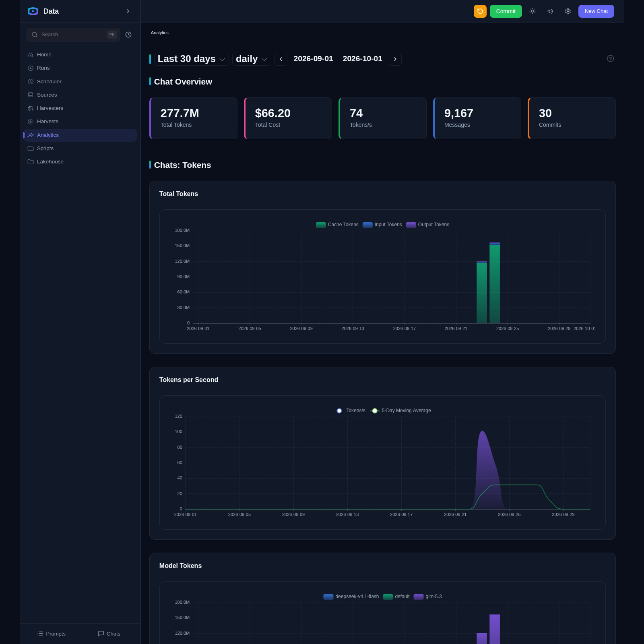644x644 pixels.
Task: Go to next date range
Action: 395,59
